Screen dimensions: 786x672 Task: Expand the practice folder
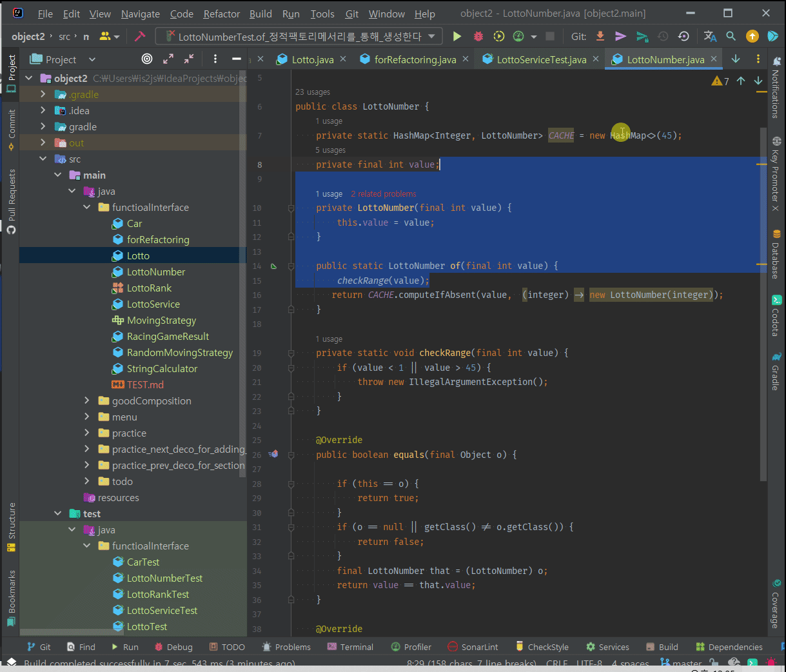87,433
